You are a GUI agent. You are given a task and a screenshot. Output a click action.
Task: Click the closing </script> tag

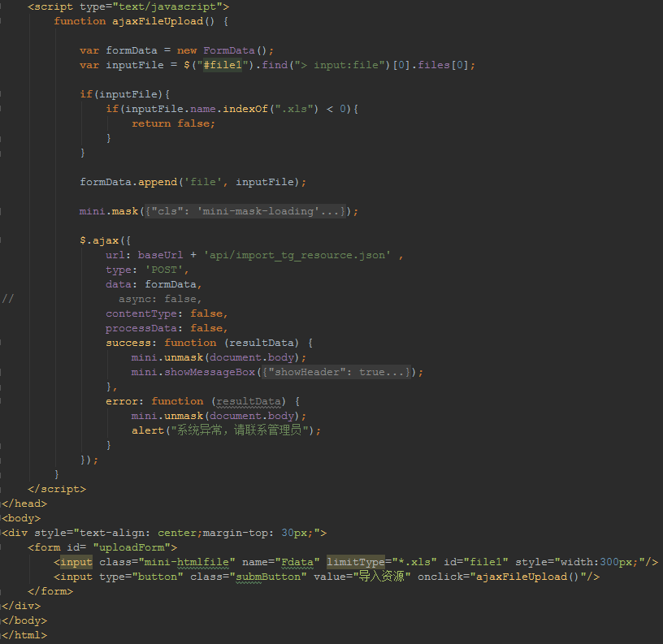[57, 489]
